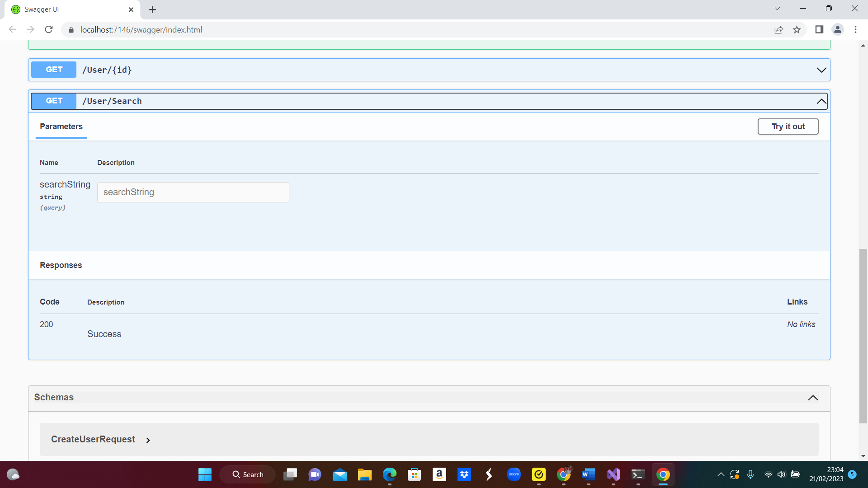Click the page vertical scrollbar thumb
This screenshot has height=488, width=868.
pyautogui.click(x=863, y=336)
